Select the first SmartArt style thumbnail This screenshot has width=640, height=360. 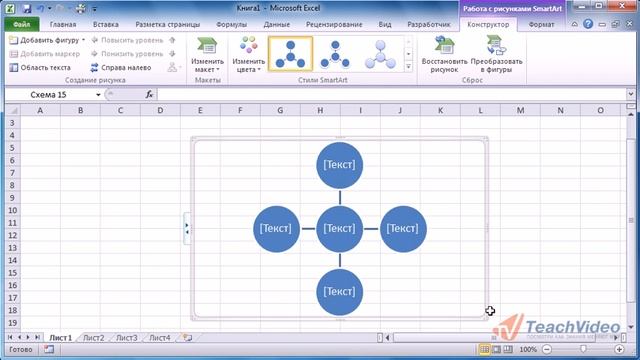pos(290,54)
